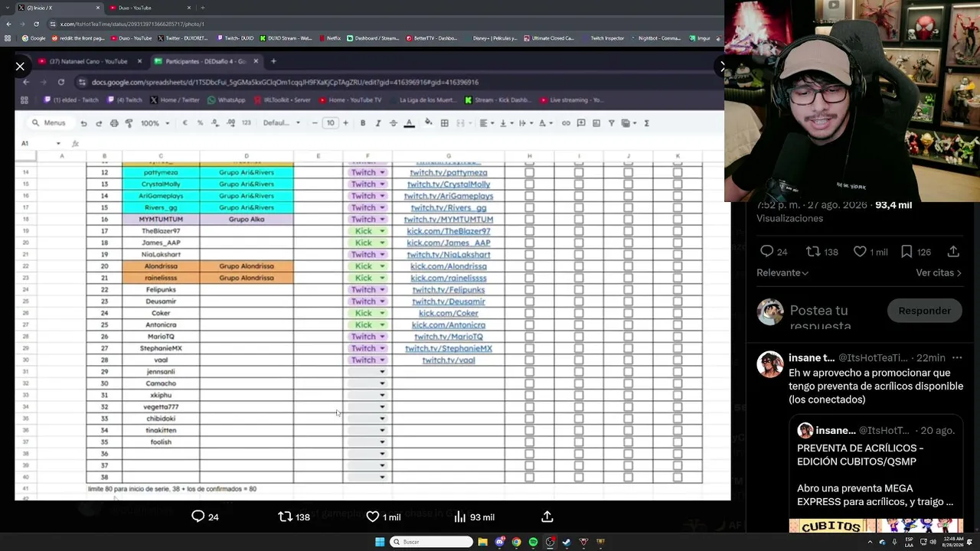Open the Twitch Inspector bookmark
This screenshot has height=551, width=980.
coord(603,38)
